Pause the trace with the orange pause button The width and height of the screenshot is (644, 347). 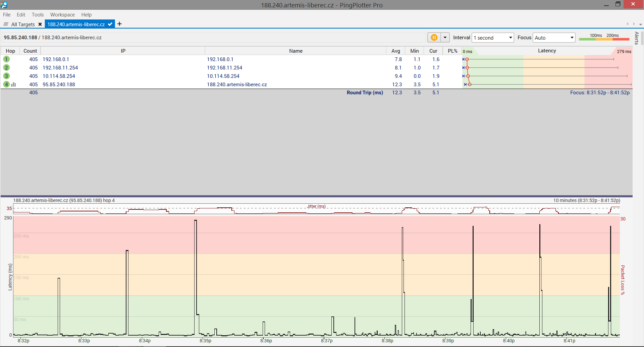click(434, 38)
